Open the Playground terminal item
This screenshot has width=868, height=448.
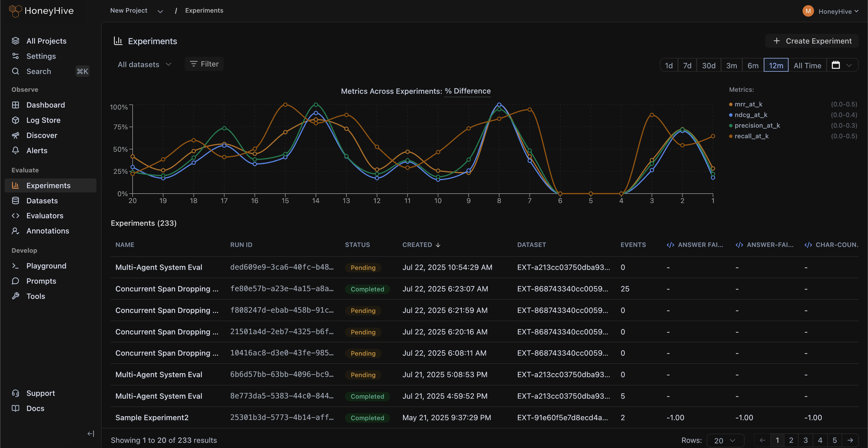[46, 266]
